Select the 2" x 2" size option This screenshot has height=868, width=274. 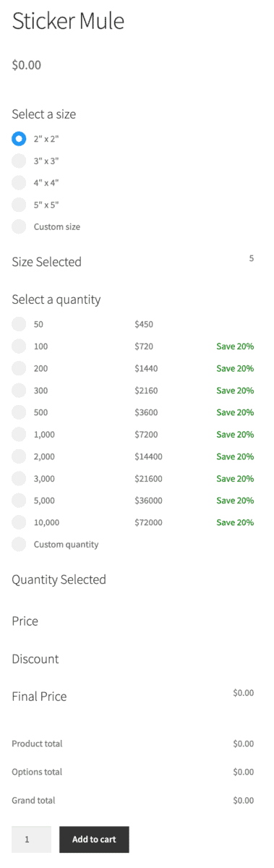[19, 139]
